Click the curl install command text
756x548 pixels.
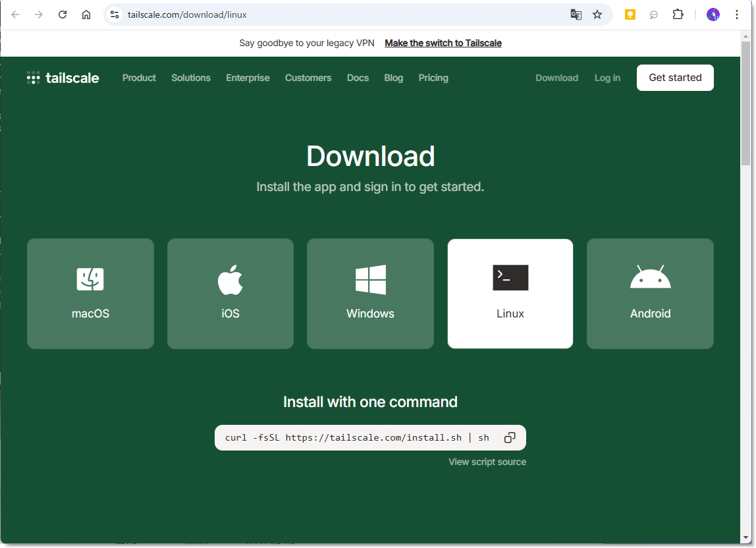click(357, 437)
